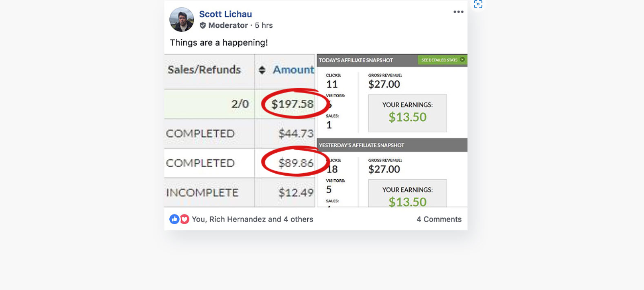
Task: Click the screenshot capture icon at top right
Action: coord(478,4)
